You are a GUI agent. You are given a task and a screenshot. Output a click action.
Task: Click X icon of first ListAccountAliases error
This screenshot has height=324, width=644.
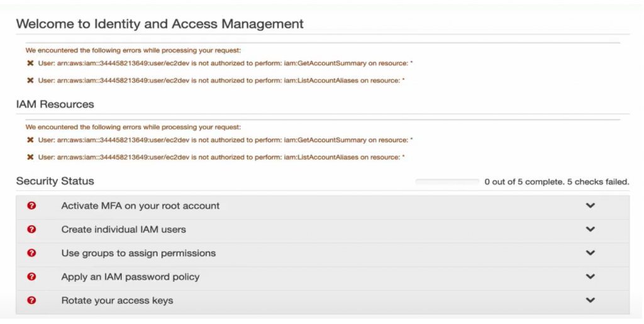tap(30, 81)
